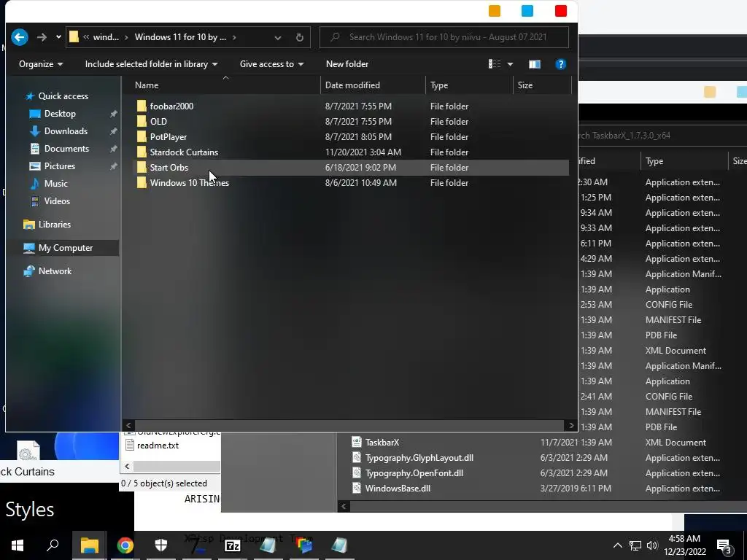The width and height of the screenshot is (747, 560).
Task: Sort by the Type column header
Action: (x=438, y=85)
